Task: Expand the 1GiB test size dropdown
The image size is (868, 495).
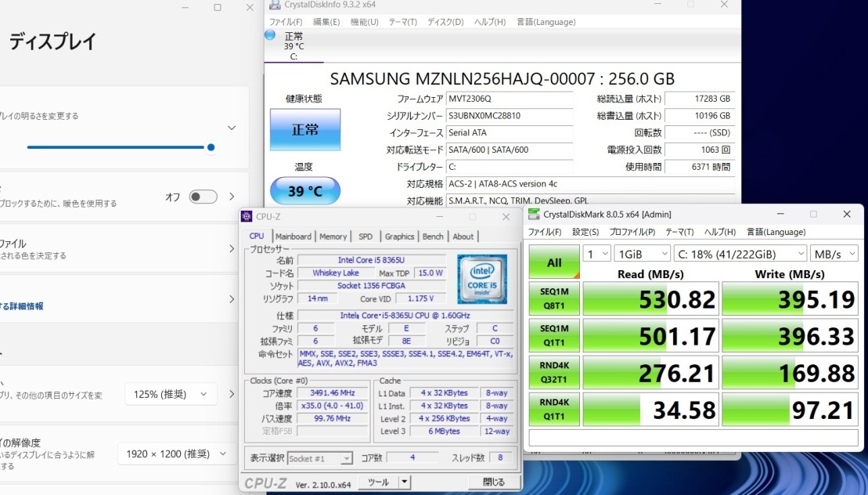Action: (643, 254)
